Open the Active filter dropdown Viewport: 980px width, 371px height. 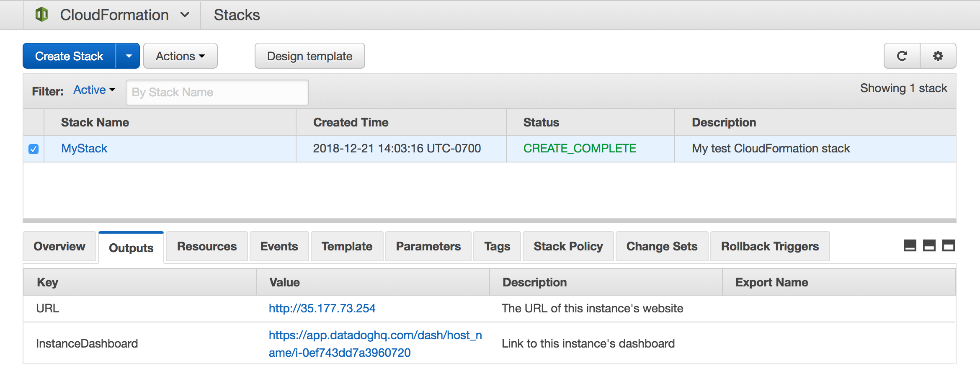[94, 90]
